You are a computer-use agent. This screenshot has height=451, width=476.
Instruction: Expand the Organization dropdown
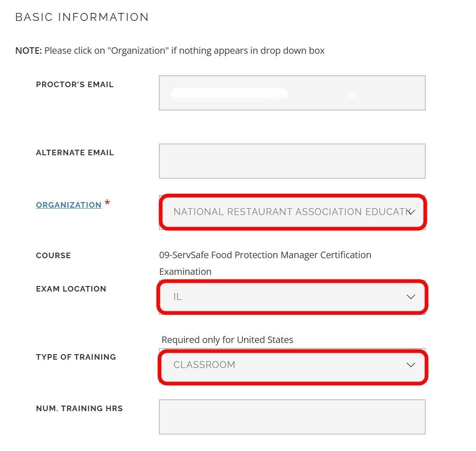(292, 212)
